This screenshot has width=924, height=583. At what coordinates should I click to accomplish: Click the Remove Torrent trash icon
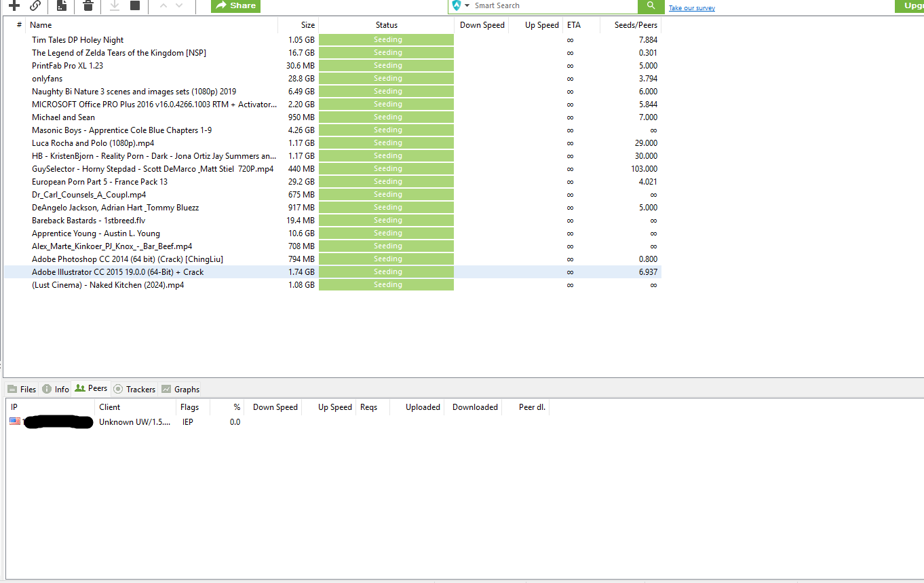click(88, 5)
